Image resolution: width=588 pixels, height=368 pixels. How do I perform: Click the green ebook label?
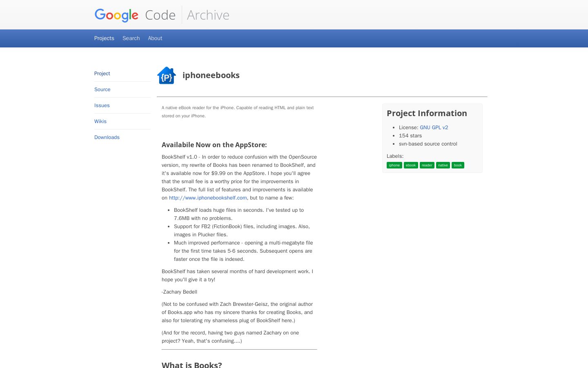(x=411, y=165)
